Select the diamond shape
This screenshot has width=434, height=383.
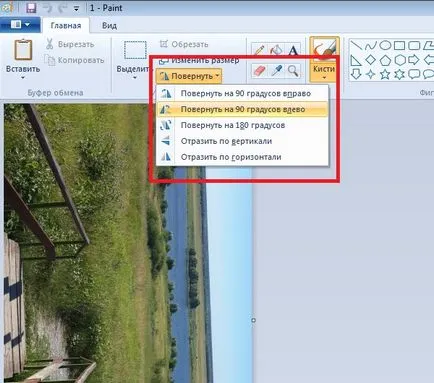[x=370, y=60]
